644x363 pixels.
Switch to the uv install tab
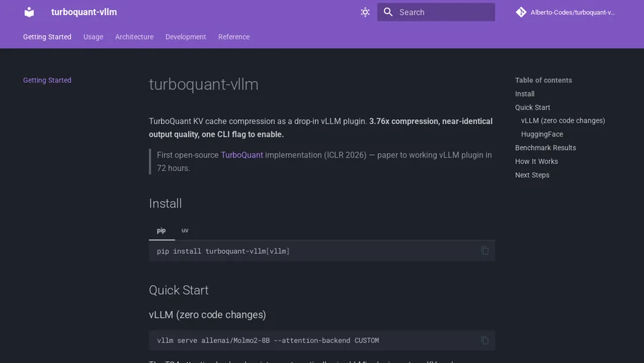185,230
